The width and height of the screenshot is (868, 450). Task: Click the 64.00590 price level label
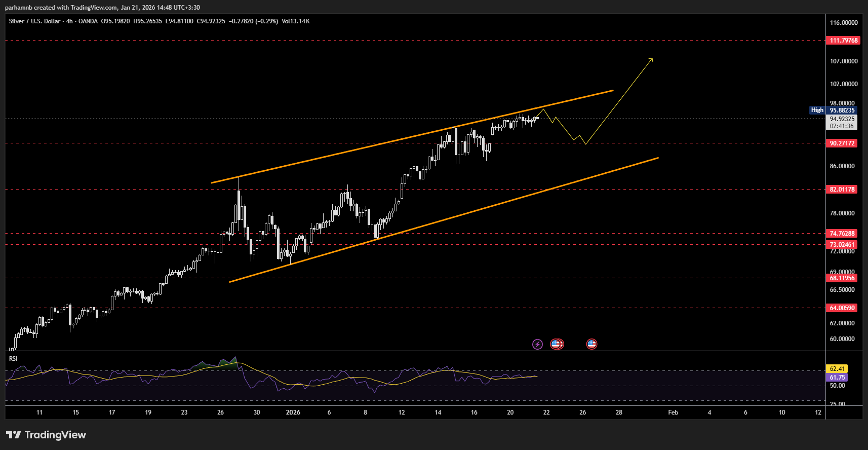coord(842,308)
